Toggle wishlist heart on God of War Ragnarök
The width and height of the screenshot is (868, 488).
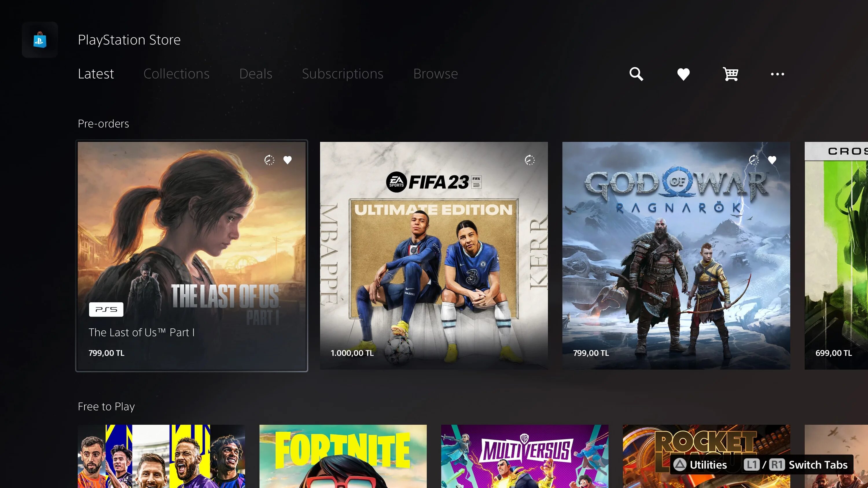773,159
